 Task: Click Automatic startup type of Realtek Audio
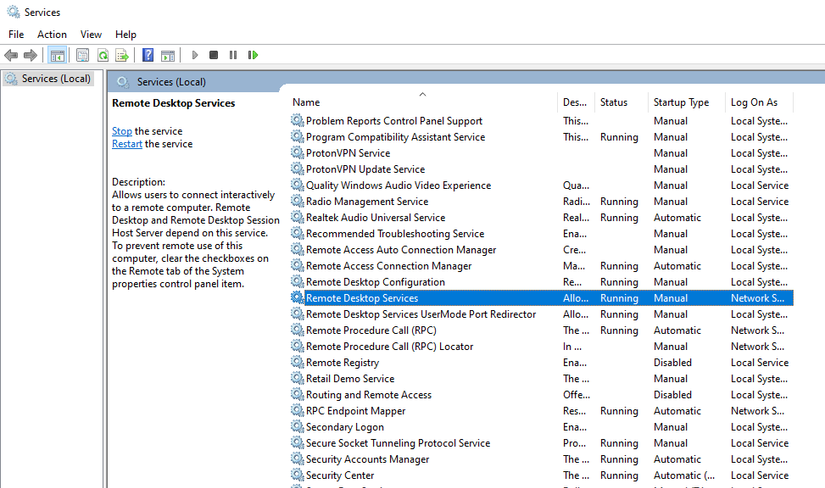pyautogui.click(x=677, y=217)
